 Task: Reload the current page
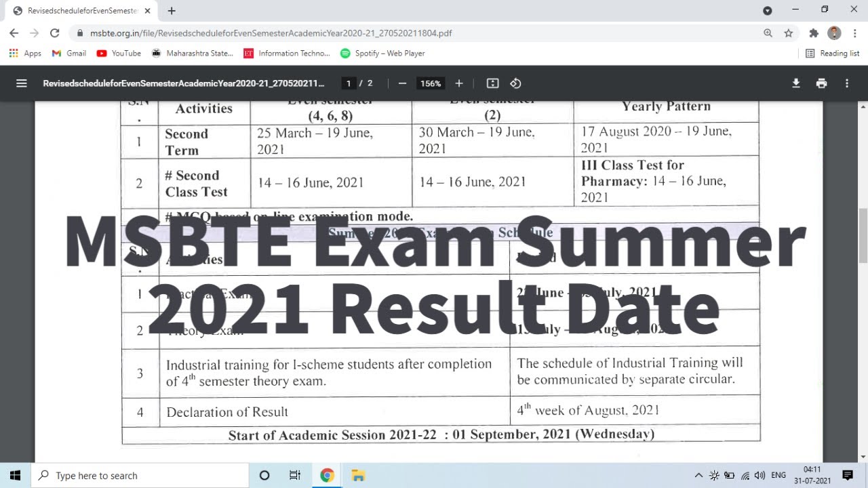[55, 33]
